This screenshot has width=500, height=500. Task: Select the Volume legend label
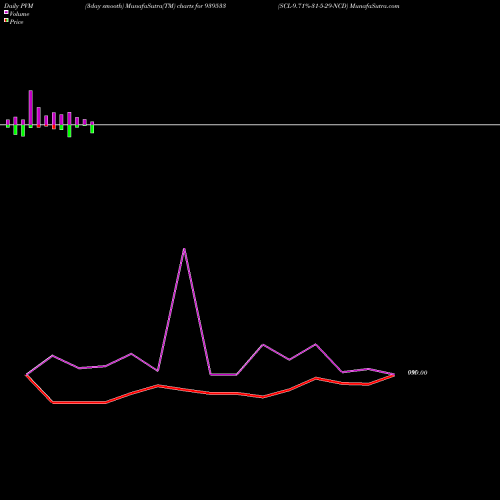[19, 14]
